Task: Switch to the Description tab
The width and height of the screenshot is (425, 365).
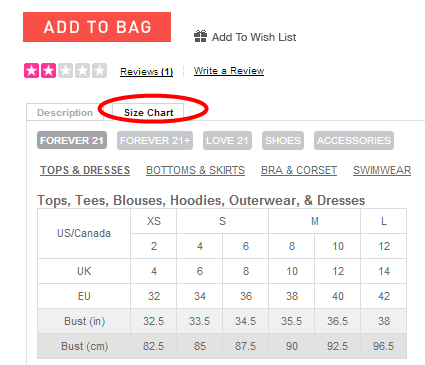Action: (65, 113)
